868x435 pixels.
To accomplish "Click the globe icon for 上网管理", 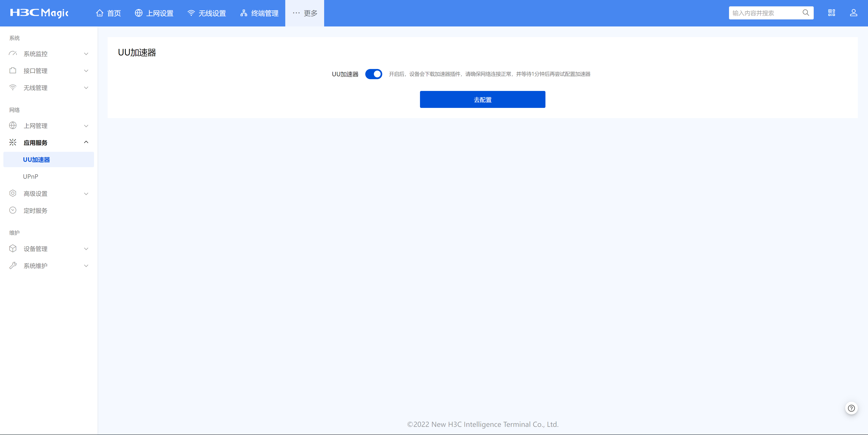I will (x=13, y=126).
